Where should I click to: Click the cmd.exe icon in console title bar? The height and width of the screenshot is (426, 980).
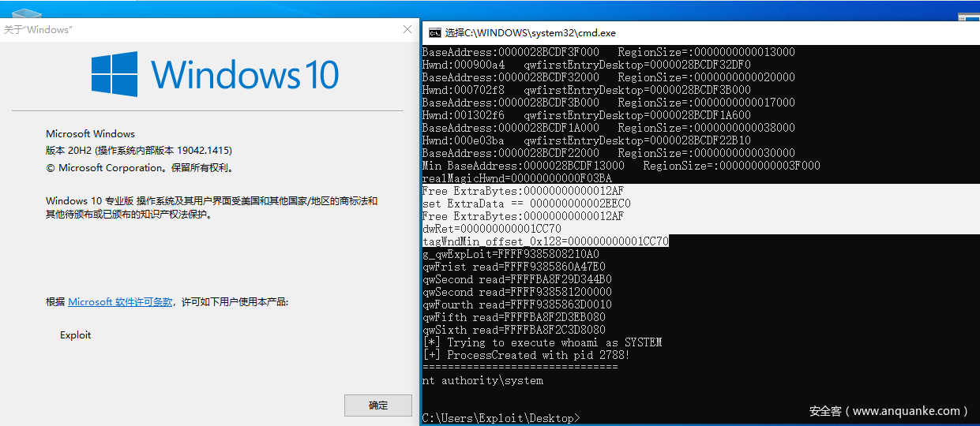pyautogui.click(x=434, y=33)
